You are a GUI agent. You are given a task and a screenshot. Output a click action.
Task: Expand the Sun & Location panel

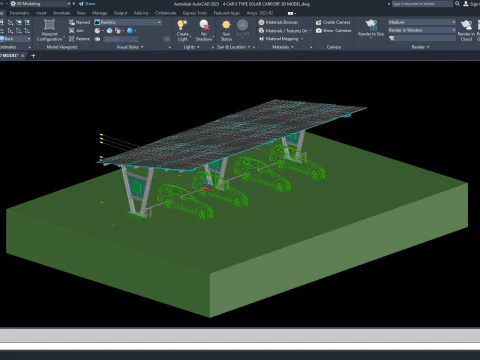(x=234, y=47)
